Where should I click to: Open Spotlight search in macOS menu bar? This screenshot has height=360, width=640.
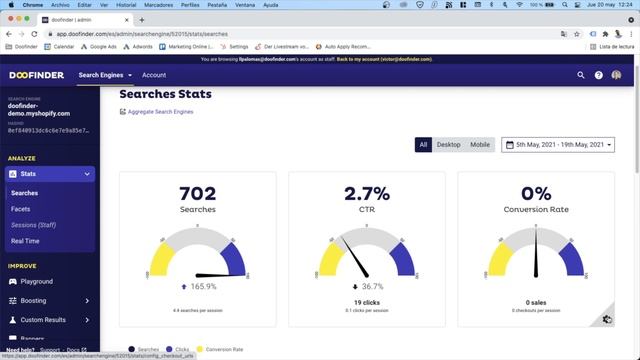pyautogui.click(x=564, y=5)
